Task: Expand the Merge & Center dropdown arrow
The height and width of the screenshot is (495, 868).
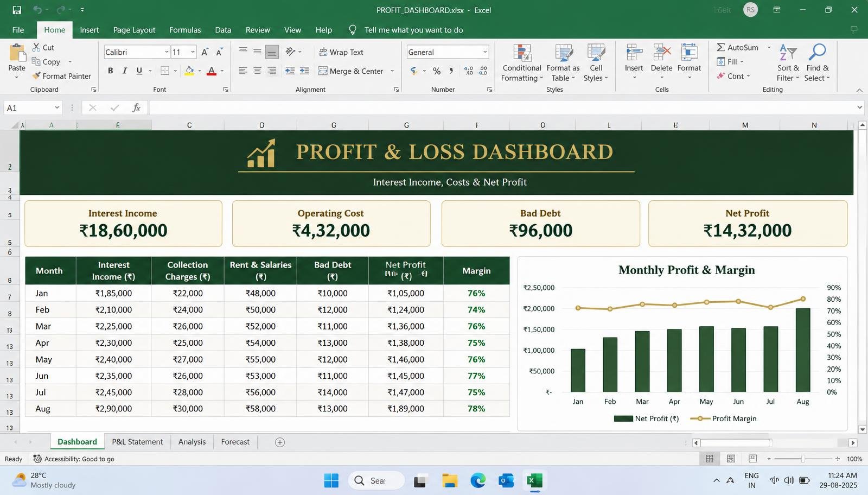Action: [392, 71]
